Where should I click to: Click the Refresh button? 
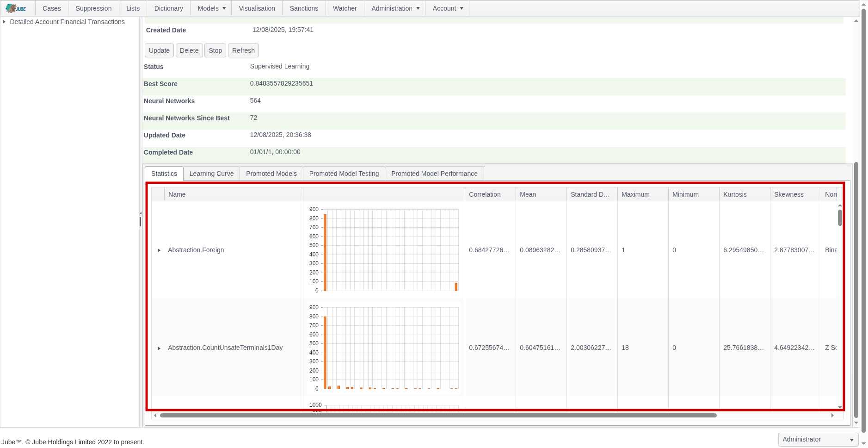point(243,50)
